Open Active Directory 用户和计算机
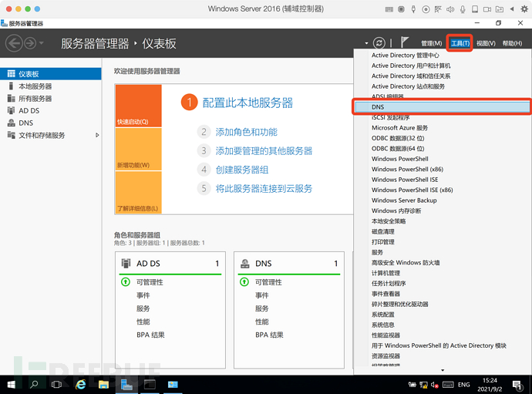532x394 pixels. click(411, 66)
